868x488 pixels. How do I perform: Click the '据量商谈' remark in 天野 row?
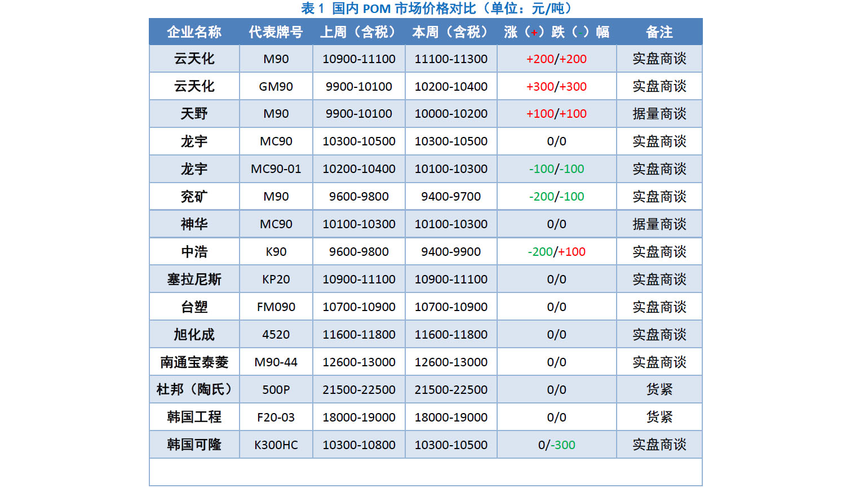click(x=659, y=114)
